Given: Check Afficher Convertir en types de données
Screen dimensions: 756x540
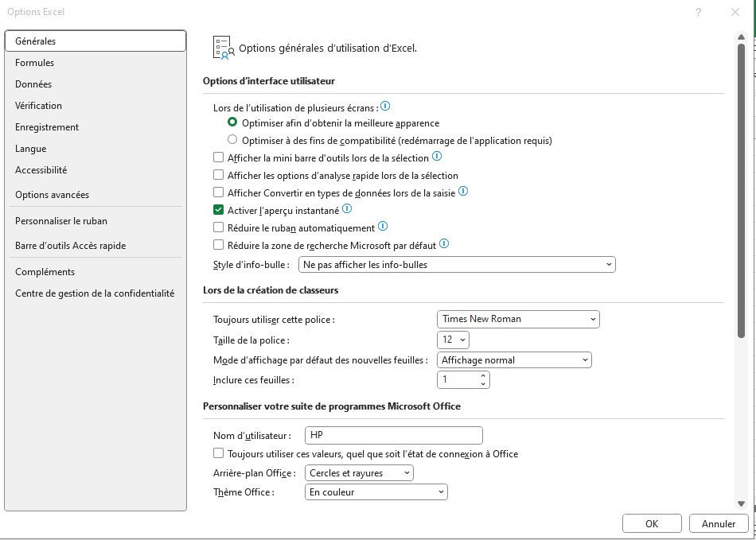Looking at the screenshot, I should pos(218,192).
